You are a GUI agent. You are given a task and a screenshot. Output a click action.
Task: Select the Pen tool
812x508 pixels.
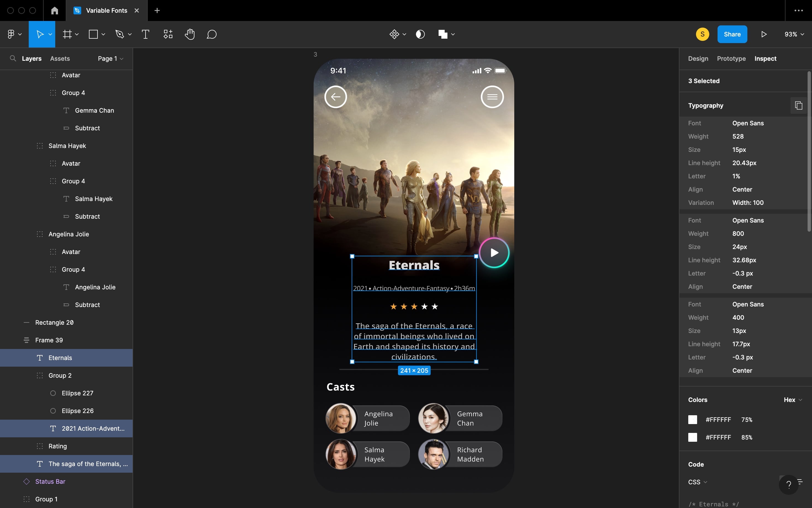coord(120,34)
